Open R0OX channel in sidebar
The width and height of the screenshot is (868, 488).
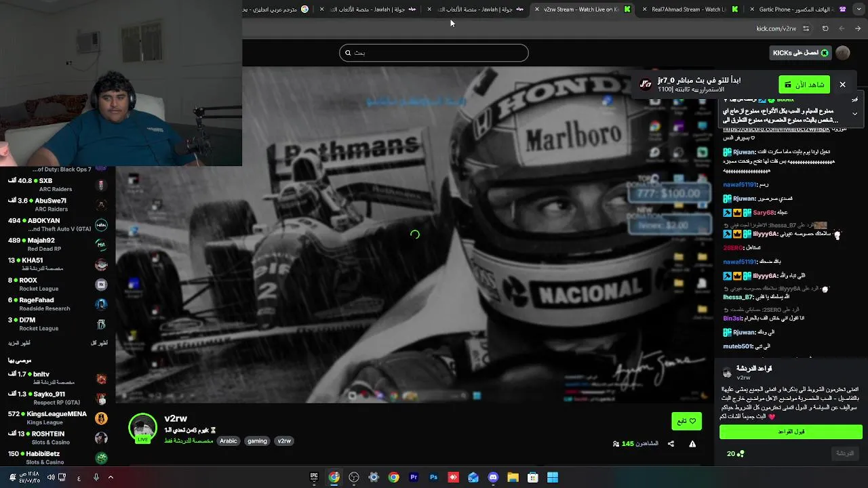[58, 284]
